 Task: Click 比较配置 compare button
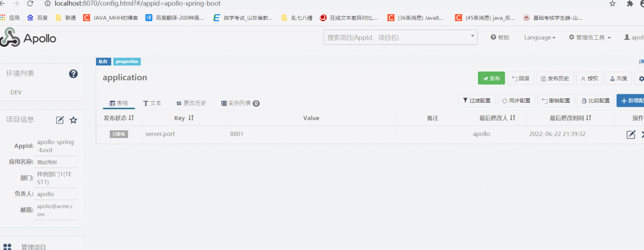[x=596, y=101]
